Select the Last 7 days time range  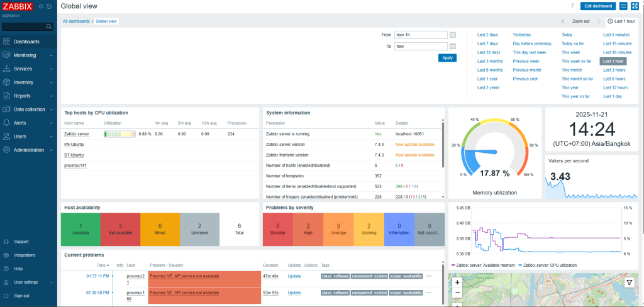click(x=487, y=43)
